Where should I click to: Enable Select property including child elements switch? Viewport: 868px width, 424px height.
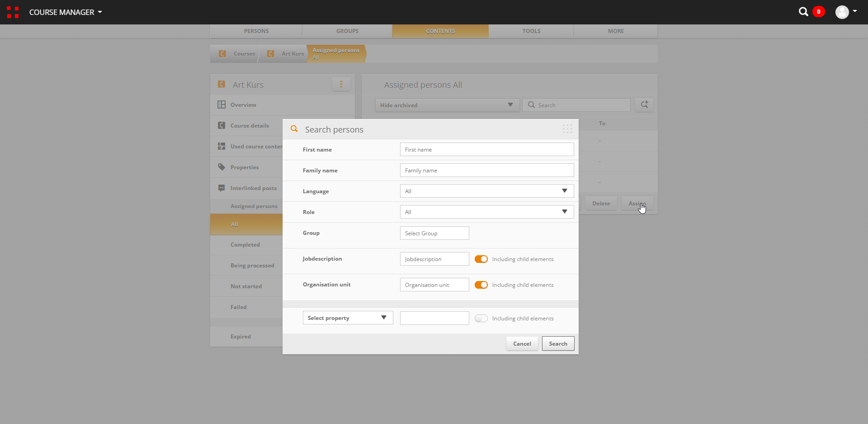tap(481, 319)
